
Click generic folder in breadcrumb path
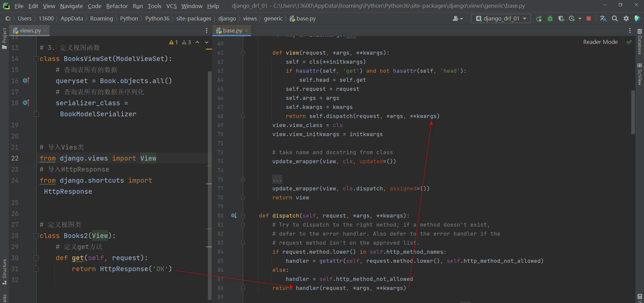[273, 19]
